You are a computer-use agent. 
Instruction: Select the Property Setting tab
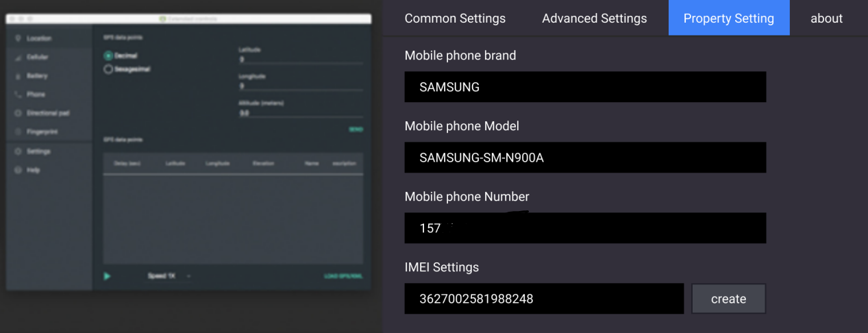click(729, 18)
